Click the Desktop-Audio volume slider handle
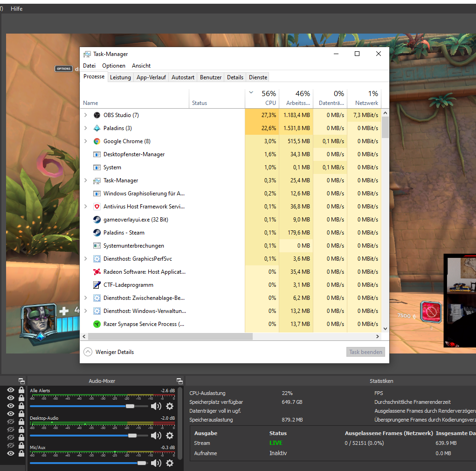 coord(132,435)
